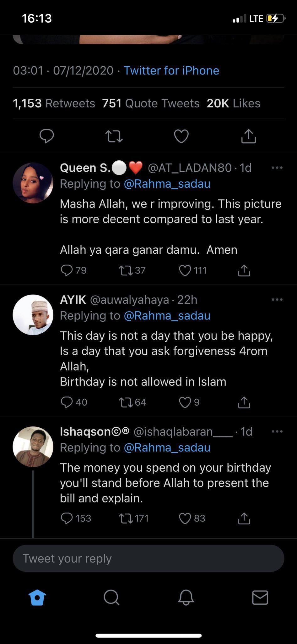Reply to the main tweet via bubble icon
This screenshot has width=297, height=644.
(47, 136)
